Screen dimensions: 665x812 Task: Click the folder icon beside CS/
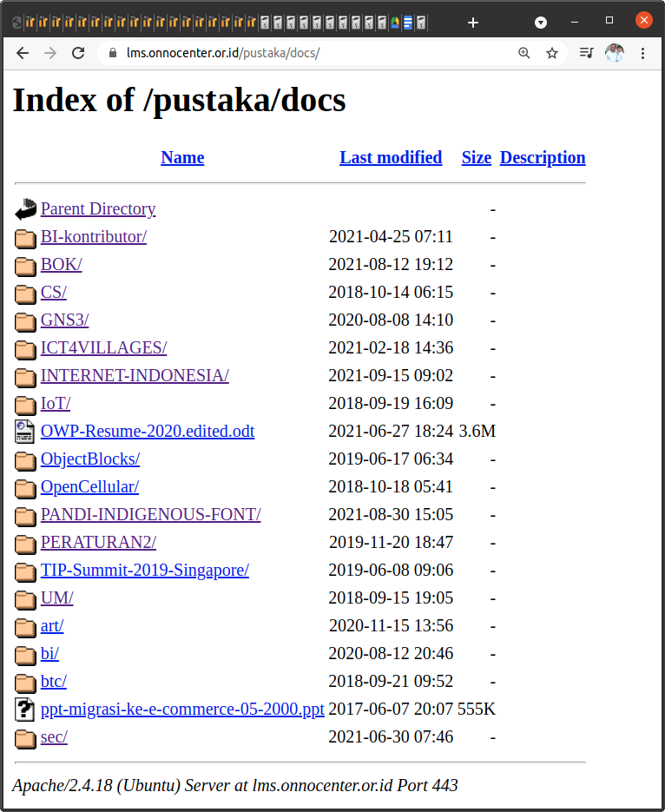(25, 294)
